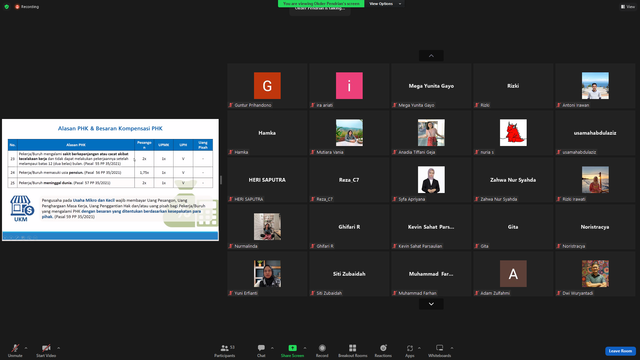640x360 pixels.
Task: Open share options arrow beside Share Screen
Action: [304, 348]
